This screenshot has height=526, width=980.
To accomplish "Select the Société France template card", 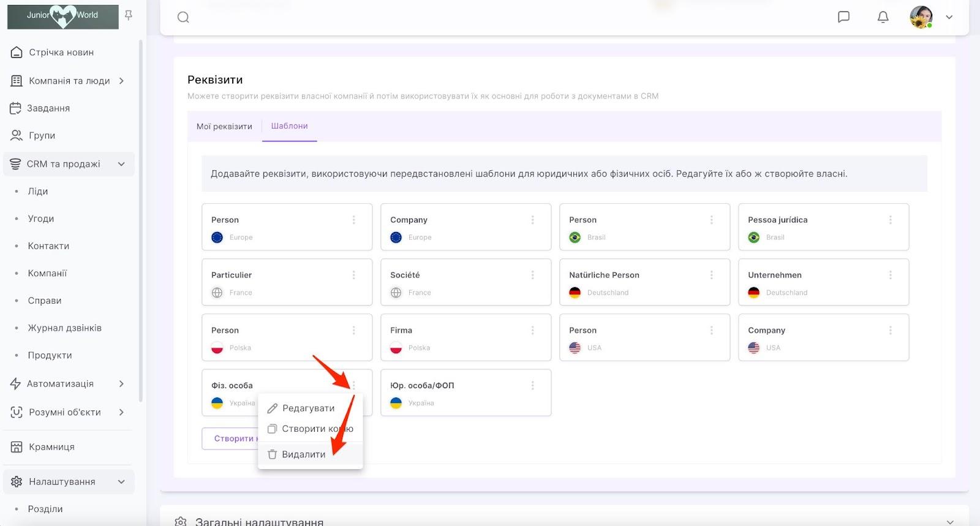I will [x=466, y=282].
